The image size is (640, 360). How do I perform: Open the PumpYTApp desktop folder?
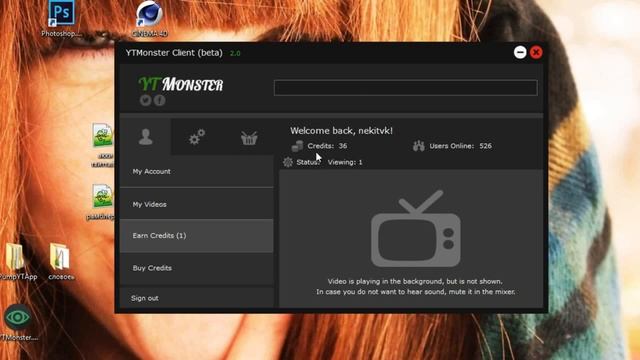click(17, 262)
